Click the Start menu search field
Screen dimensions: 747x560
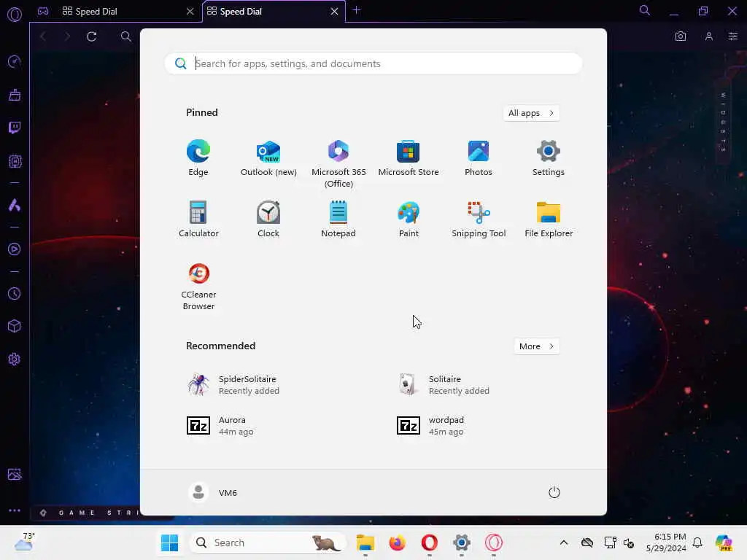[x=373, y=63]
